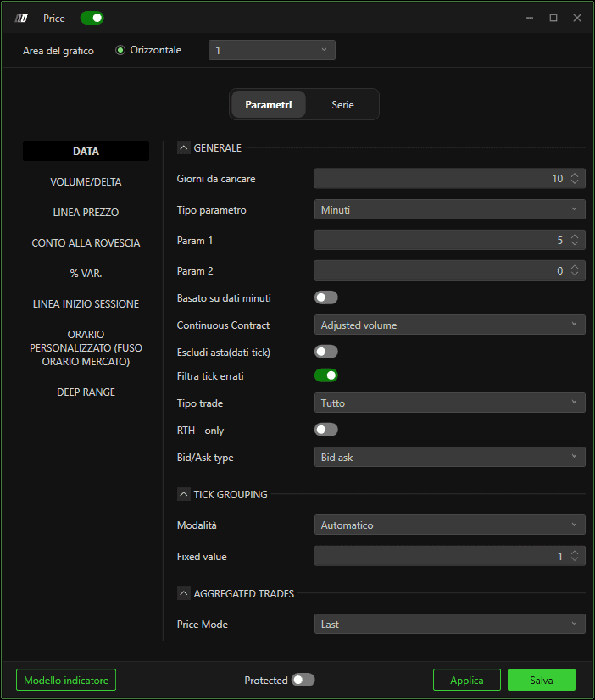Screen dimensions: 595x700
Task: Open ORARIO PERSONALIZZATO (FUSO ORARIO MERCATO) section
Action: click(x=86, y=347)
